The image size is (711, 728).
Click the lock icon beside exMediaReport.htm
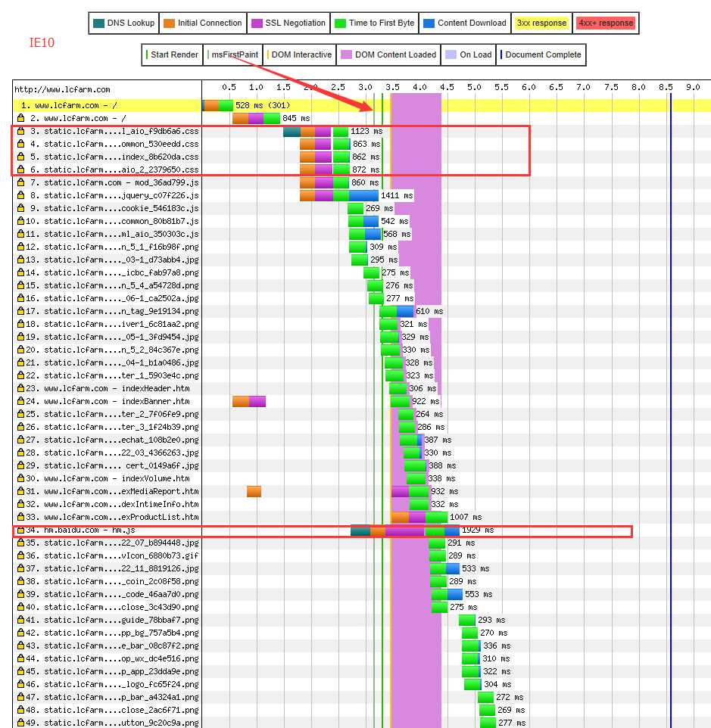tap(20, 491)
